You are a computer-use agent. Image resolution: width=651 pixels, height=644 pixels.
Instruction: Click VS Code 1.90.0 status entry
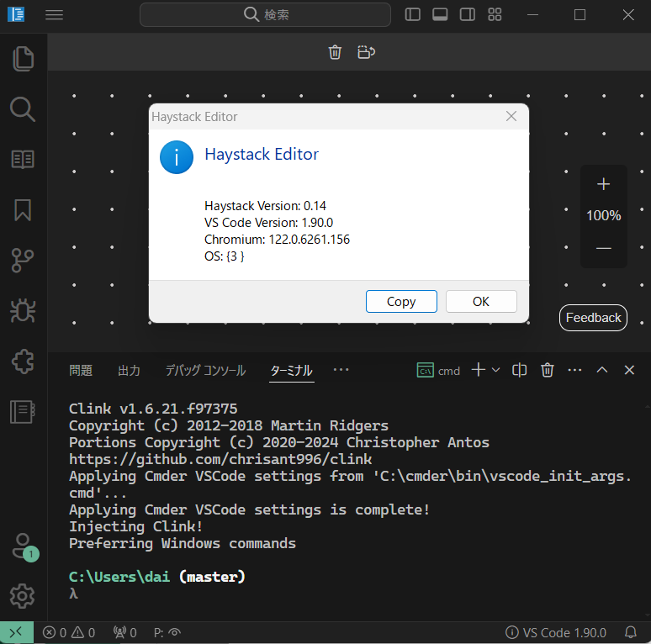coord(556,632)
